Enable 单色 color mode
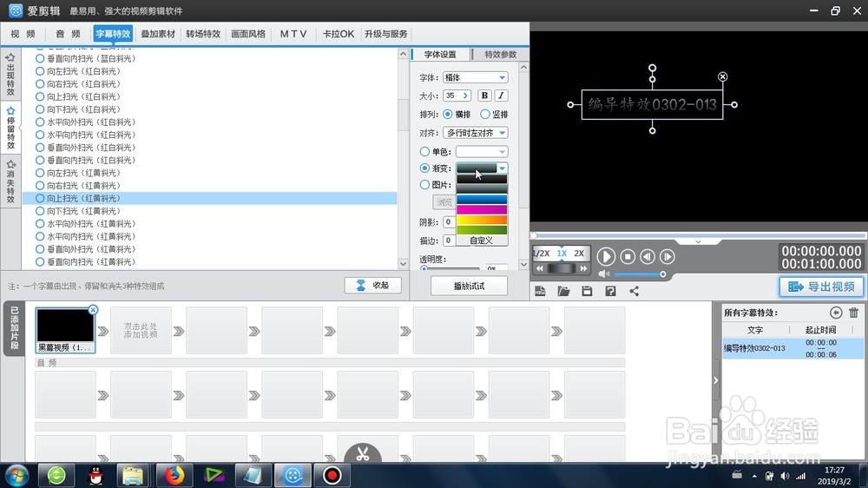 [x=424, y=151]
